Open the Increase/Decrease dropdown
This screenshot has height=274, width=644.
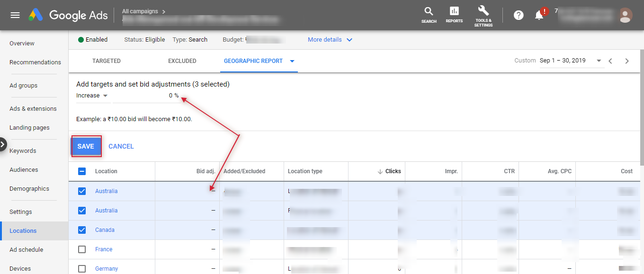pos(92,96)
